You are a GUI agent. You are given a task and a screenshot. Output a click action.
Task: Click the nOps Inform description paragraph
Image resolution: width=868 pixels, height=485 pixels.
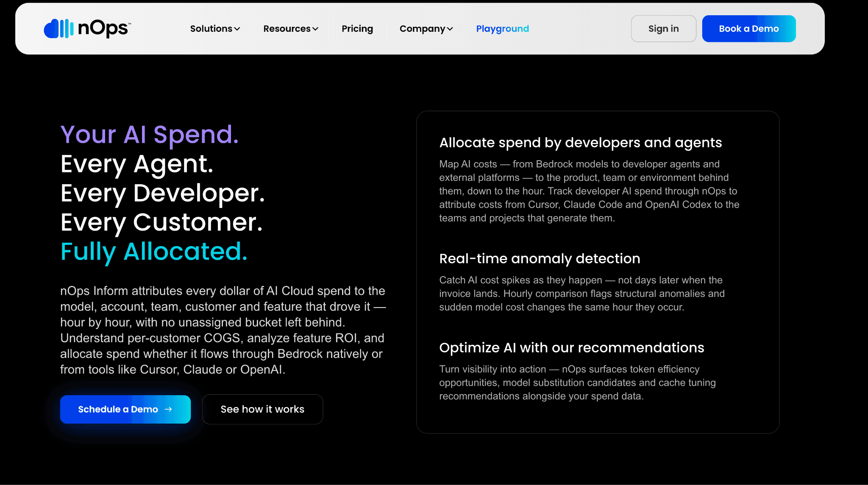223,330
